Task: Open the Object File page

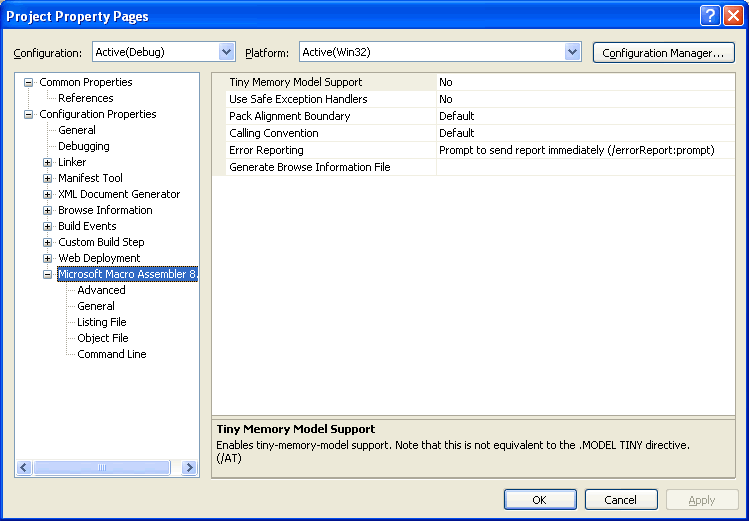Action: tap(103, 338)
